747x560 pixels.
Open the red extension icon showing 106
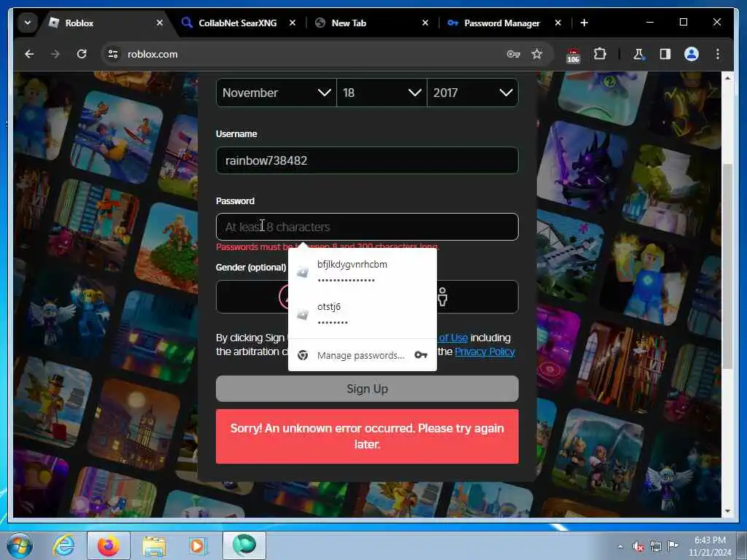click(573, 55)
